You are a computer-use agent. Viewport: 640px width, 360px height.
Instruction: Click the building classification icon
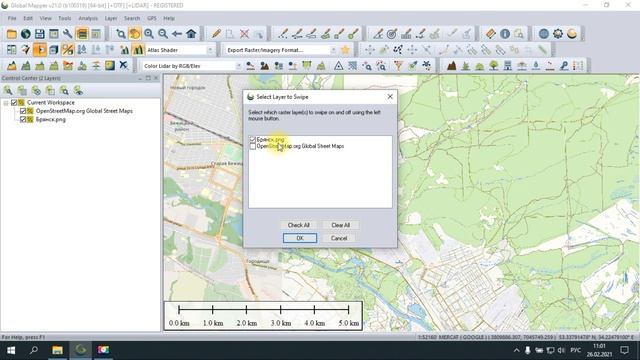507,66
